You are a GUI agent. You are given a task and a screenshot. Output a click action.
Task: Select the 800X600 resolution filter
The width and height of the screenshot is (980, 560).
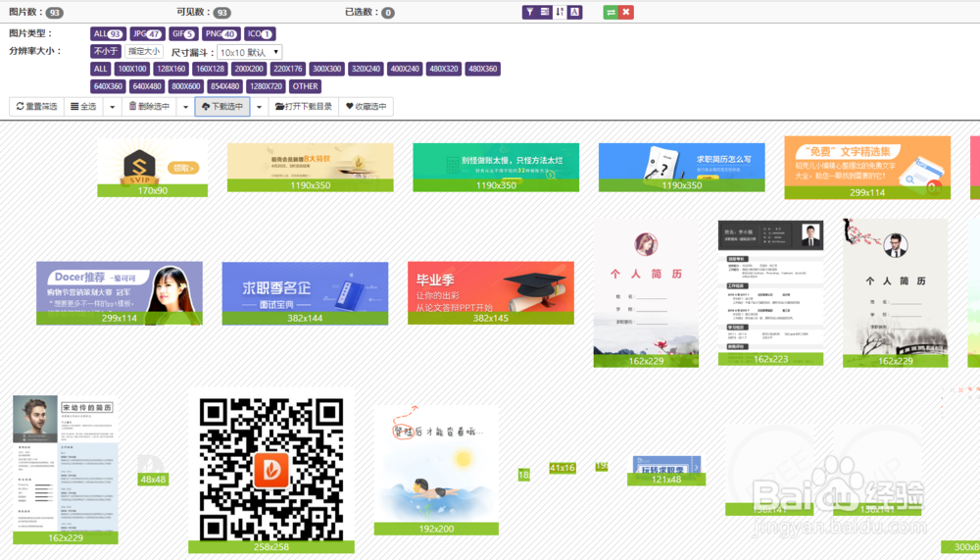(185, 86)
